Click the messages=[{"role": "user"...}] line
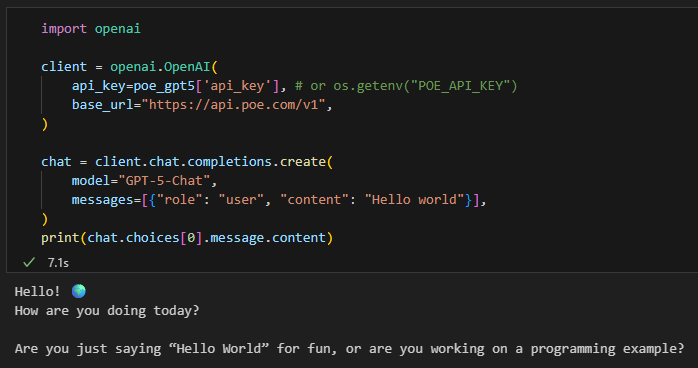This screenshot has height=368, width=698. [x=279, y=200]
